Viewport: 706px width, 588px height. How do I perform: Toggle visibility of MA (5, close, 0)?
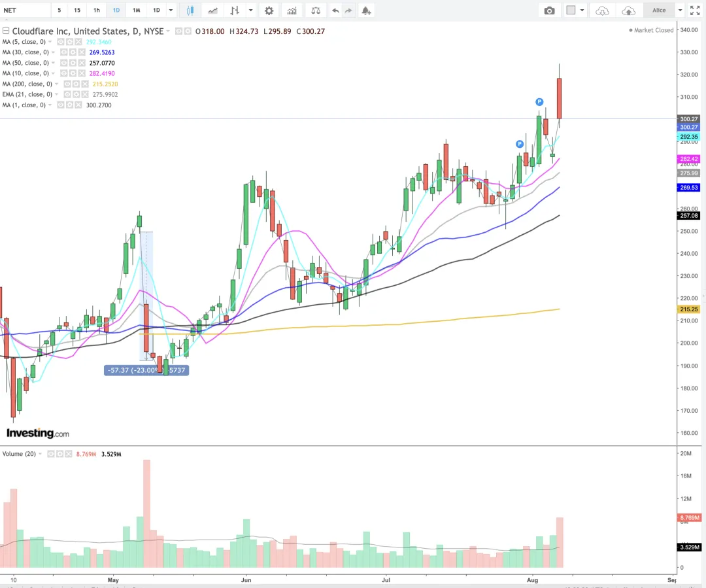tap(61, 42)
